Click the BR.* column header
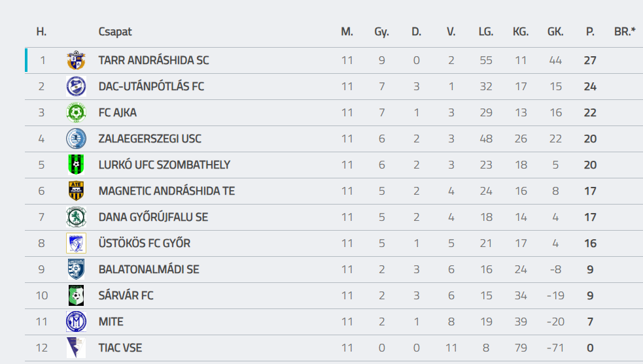Viewport: 643px width, 364px height. click(x=625, y=31)
